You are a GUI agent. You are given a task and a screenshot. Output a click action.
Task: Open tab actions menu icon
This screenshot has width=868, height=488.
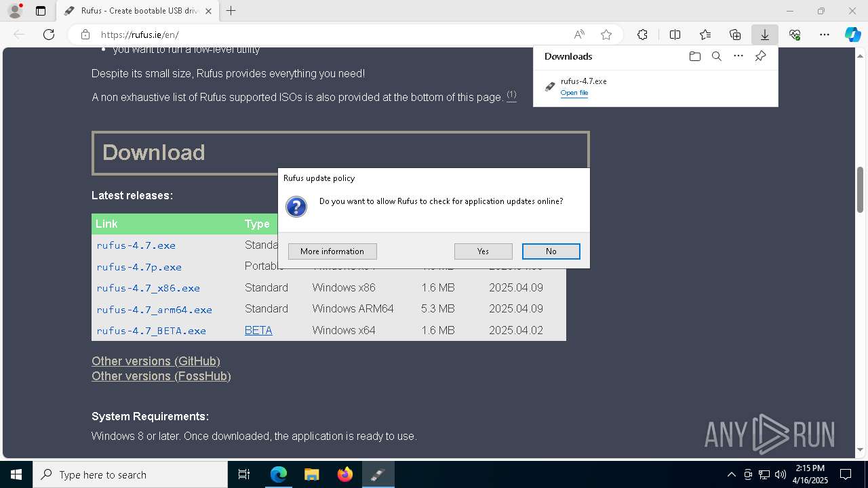pos(41,11)
